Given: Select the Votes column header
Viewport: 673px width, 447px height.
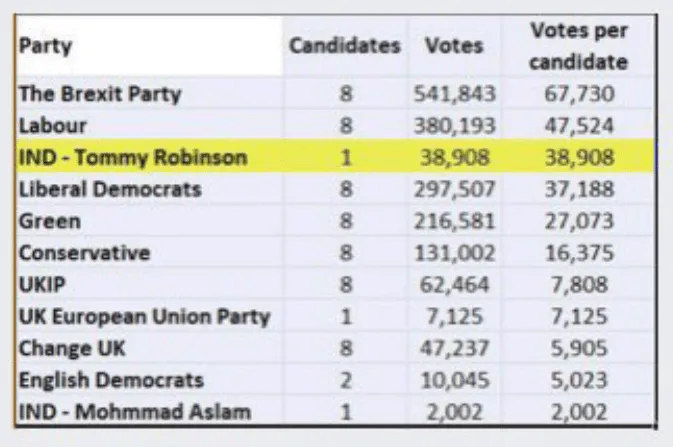Looking at the screenshot, I should coord(454,46).
